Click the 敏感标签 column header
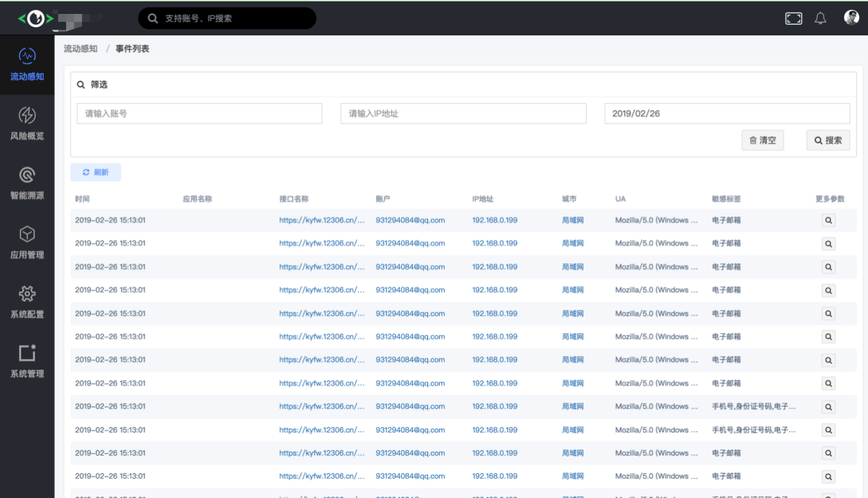This screenshot has height=498, width=868. pyautogui.click(x=726, y=199)
